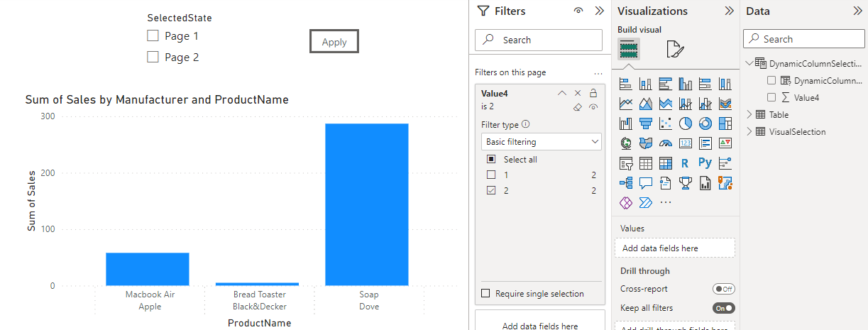Select the treemap visual
The width and height of the screenshot is (868, 330).
[x=725, y=123]
